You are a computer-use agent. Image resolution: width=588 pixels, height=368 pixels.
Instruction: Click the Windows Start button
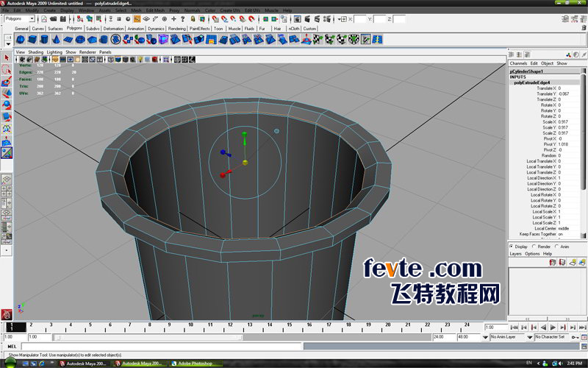tap(10, 363)
